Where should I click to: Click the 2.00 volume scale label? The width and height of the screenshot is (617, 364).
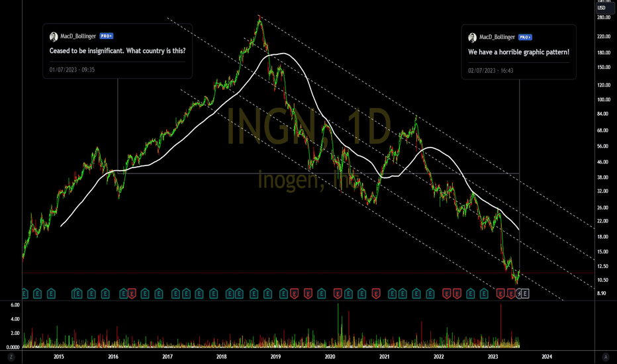click(x=15, y=334)
